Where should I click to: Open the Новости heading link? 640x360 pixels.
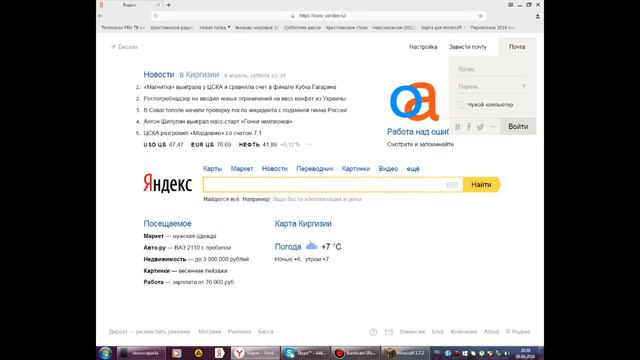point(159,75)
